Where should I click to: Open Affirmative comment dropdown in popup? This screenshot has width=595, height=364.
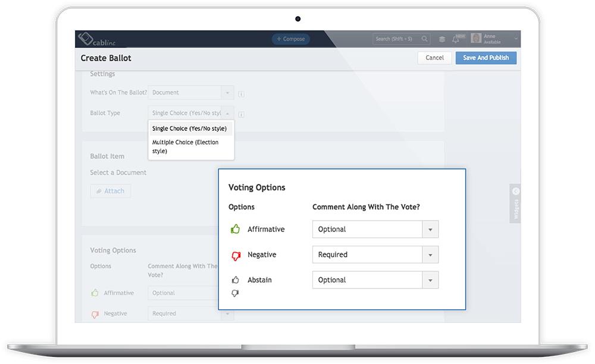tap(375, 230)
